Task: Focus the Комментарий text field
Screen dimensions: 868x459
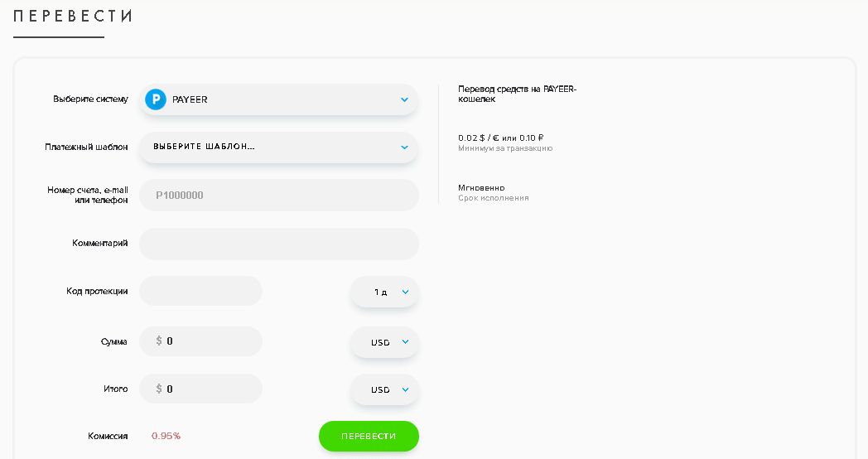Action: 278,244
